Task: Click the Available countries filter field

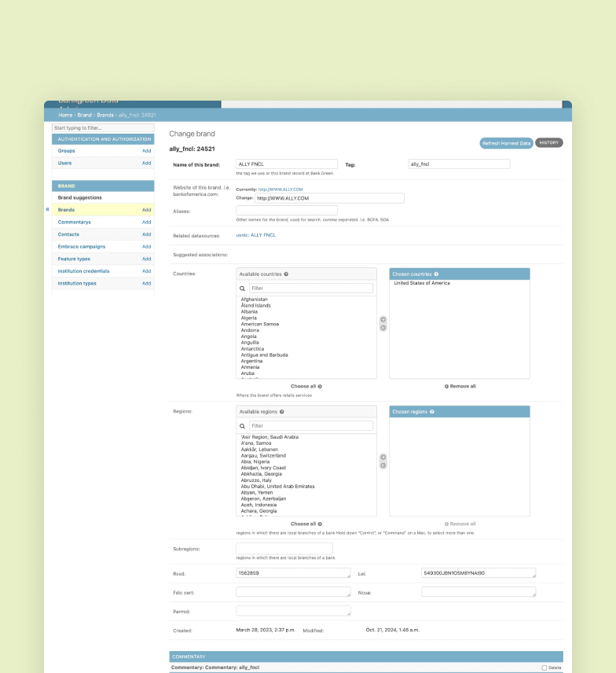Action: tap(311, 289)
